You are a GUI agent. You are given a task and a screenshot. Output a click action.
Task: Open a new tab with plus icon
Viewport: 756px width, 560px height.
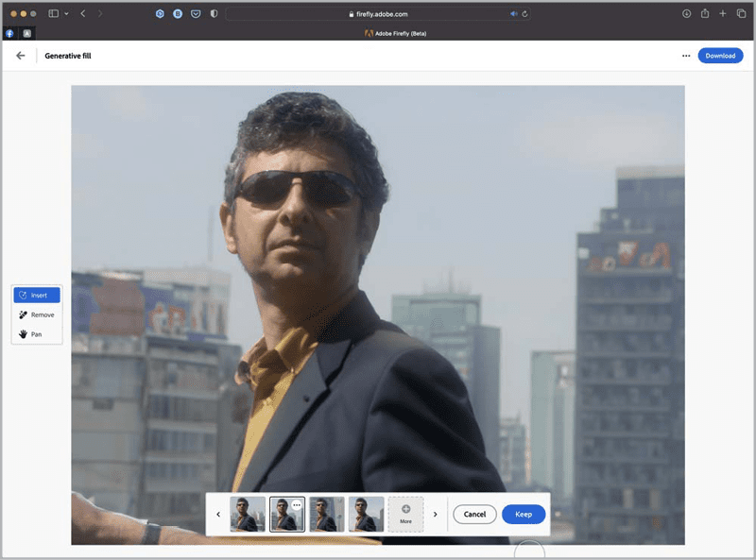pyautogui.click(x=723, y=14)
